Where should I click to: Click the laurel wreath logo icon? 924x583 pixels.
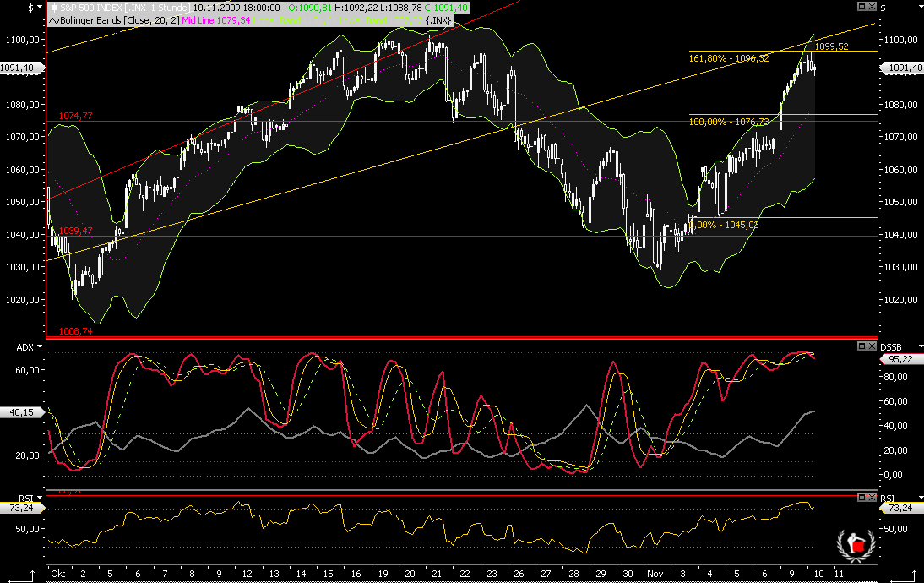[856, 545]
